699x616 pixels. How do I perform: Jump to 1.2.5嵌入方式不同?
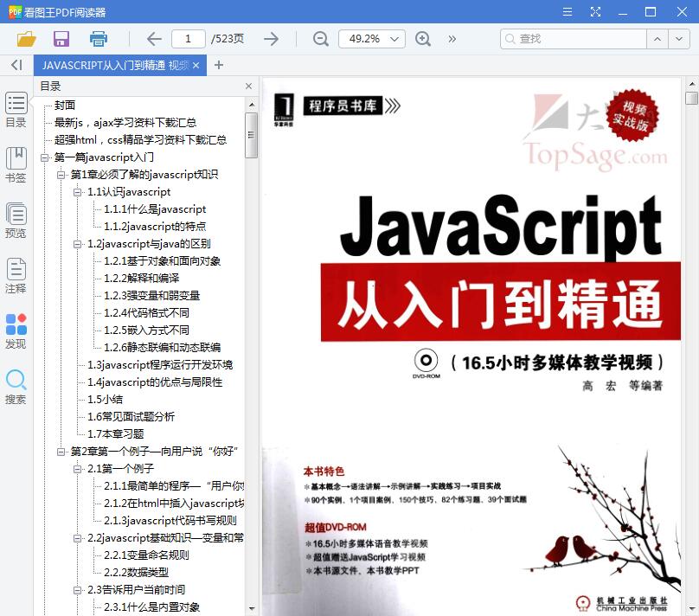146,330
